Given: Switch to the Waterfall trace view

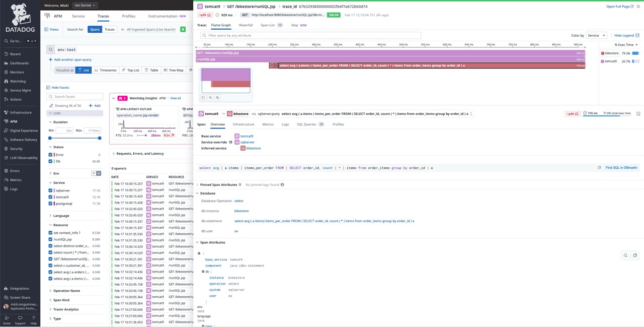Looking at the screenshot, I should click(246, 25).
